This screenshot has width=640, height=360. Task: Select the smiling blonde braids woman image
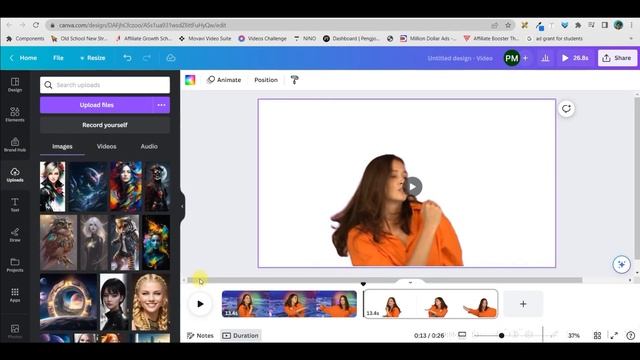point(150,302)
